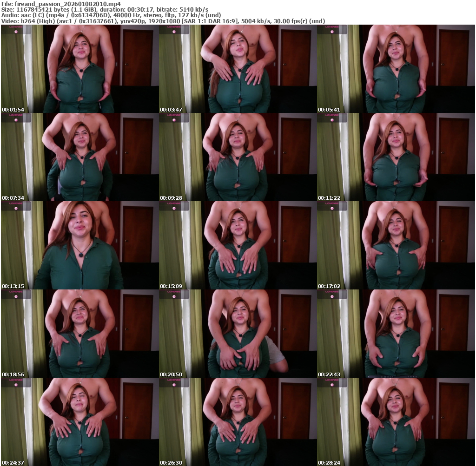The height and width of the screenshot is (466, 476).
Task: Click the thumbnail at 00:05:41
Action: (396, 69)
